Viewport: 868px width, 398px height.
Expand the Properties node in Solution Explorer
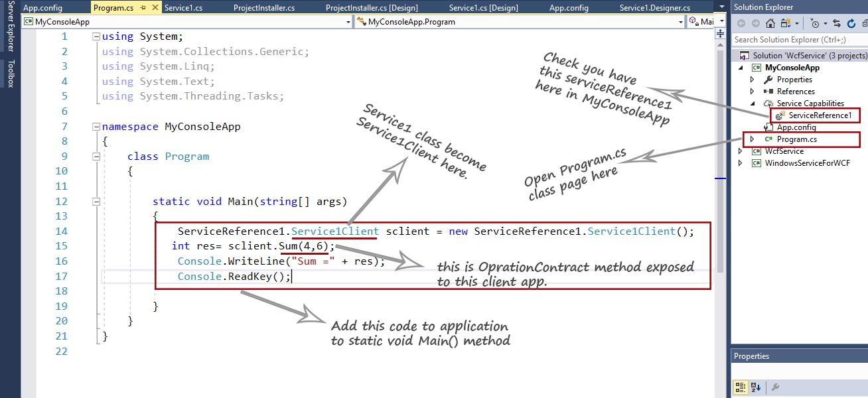(x=753, y=80)
